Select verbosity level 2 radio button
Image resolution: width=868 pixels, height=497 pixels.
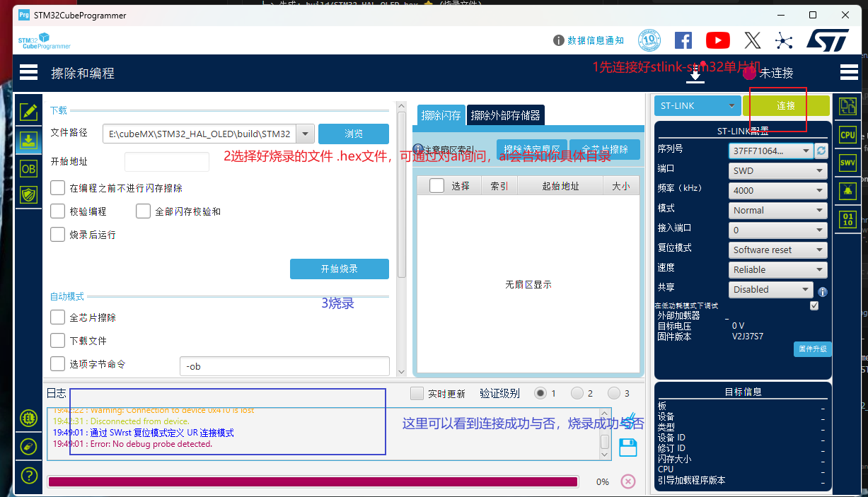click(x=577, y=393)
